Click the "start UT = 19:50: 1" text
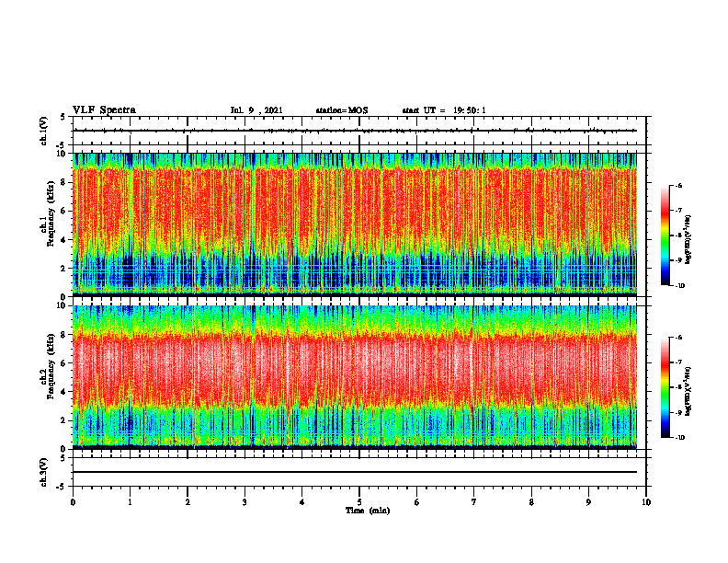Viewport: 728px width, 563px height. point(444,110)
